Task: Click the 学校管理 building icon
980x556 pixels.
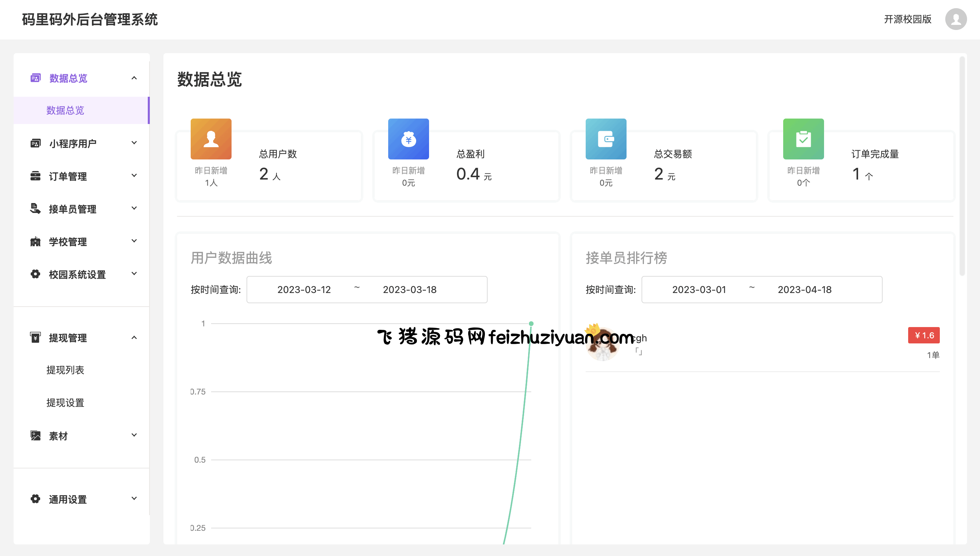Action: pyautogui.click(x=35, y=241)
